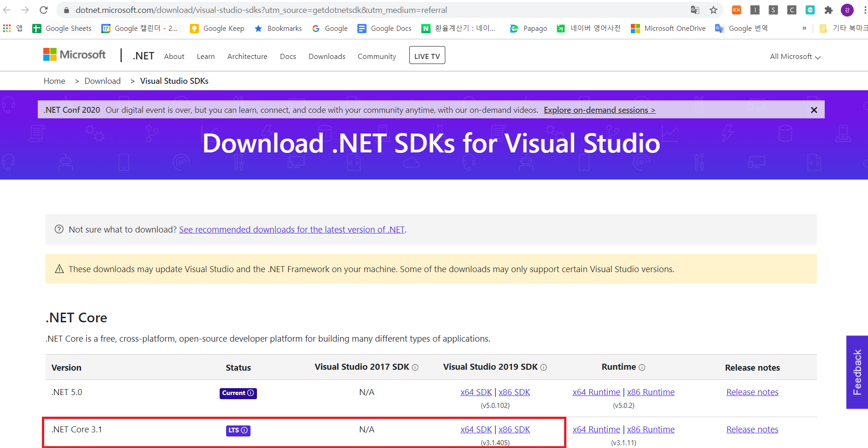The width and height of the screenshot is (868, 448).
Task: Expand the All Microsoft dropdown
Action: pos(795,57)
